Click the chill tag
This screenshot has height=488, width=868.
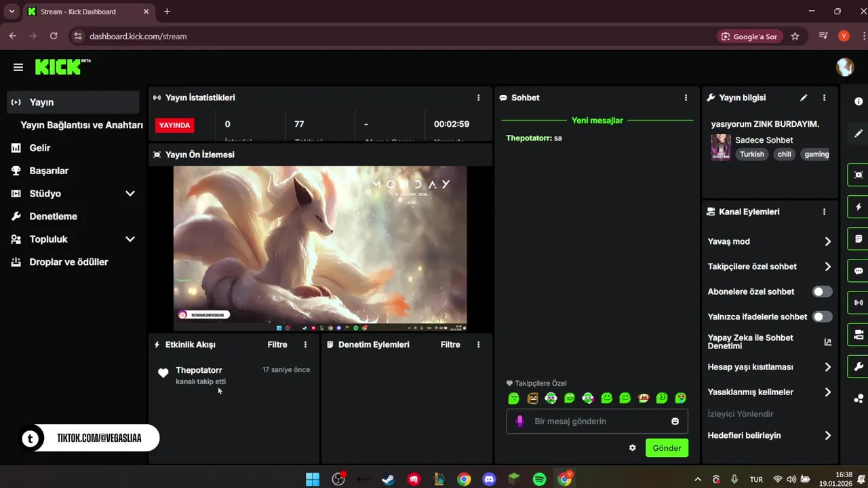pyautogui.click(x=785, y=155)
